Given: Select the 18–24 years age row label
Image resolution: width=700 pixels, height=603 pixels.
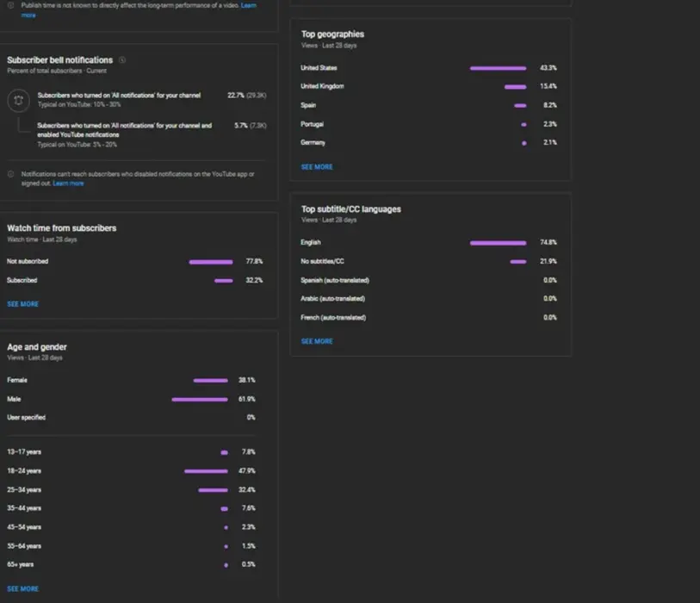Looking at the screenshot, I should click(x=24, y=471).
